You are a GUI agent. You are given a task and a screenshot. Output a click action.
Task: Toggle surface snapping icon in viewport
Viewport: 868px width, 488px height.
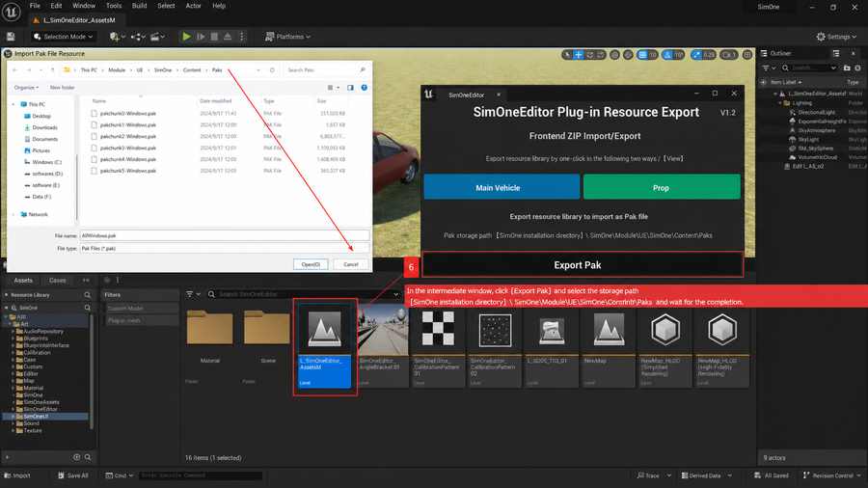pyautogui.click(x=628, y=54)
